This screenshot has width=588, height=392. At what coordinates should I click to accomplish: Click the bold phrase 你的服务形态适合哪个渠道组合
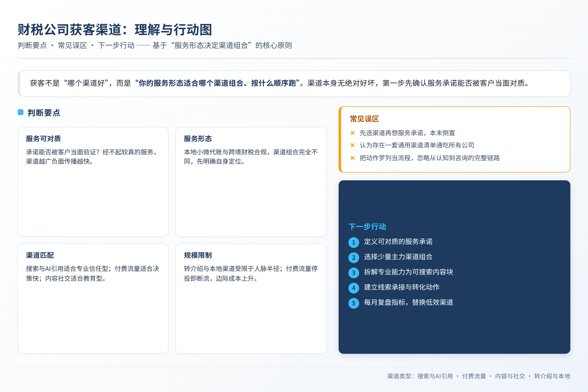[191, 83]
